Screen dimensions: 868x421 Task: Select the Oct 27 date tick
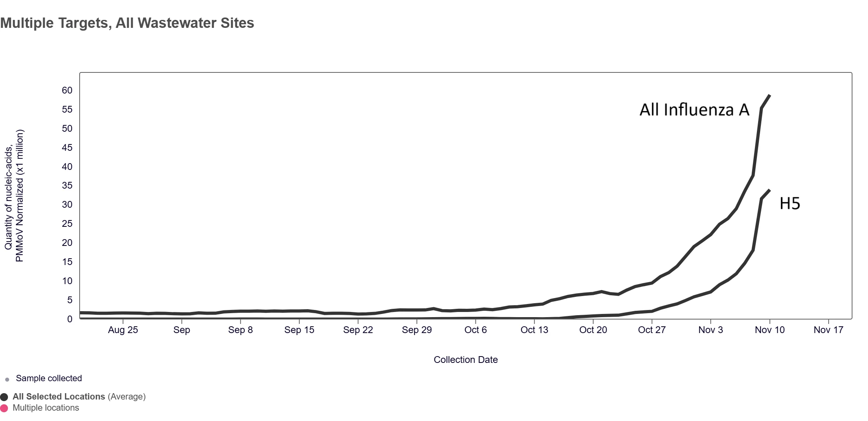(x=652, y=330)
